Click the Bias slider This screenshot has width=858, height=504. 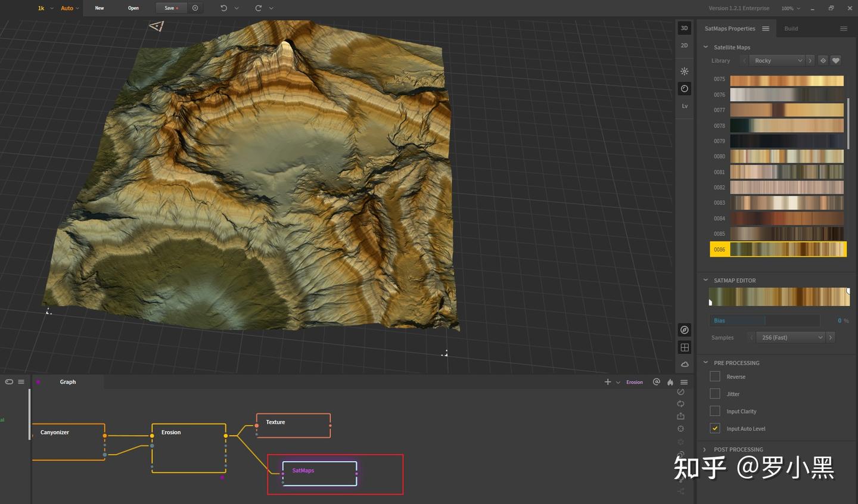click(x=764, y=321)
